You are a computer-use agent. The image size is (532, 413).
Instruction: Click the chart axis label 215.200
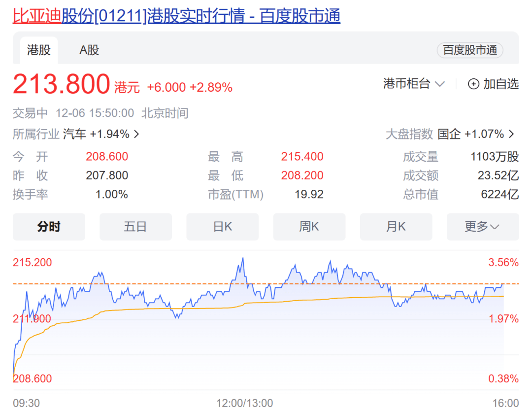[32, 262]
